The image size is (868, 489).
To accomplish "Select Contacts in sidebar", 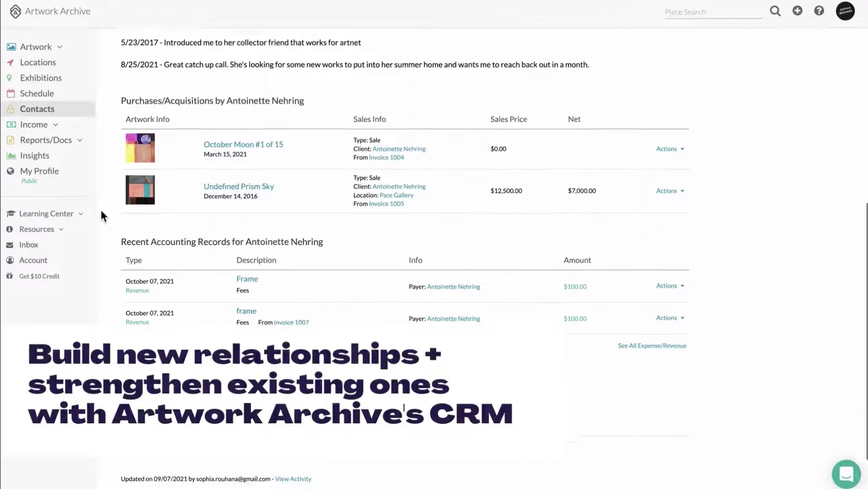I will 37,109.
